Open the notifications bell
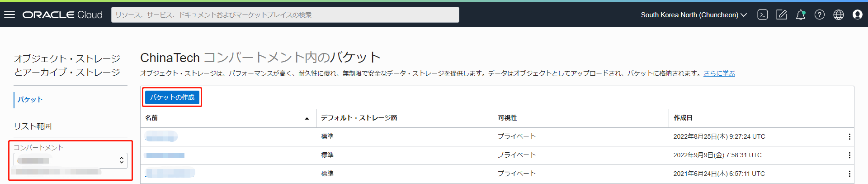 [x=801, y=15]
